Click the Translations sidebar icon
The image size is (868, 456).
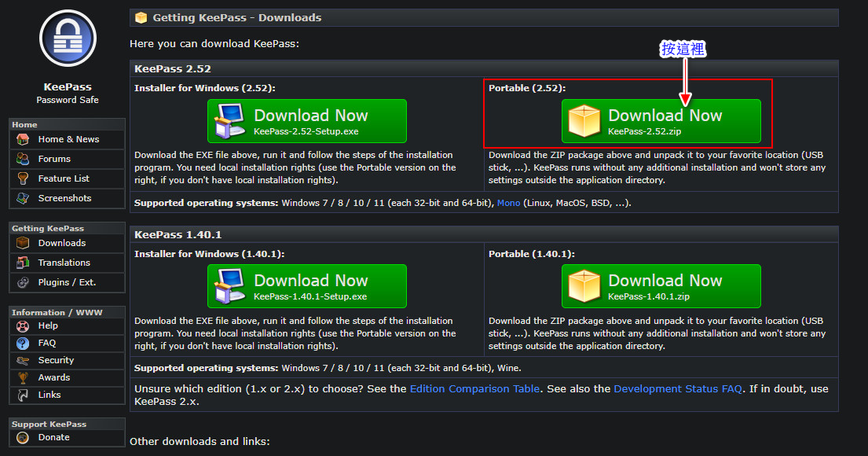click(23, 263)
